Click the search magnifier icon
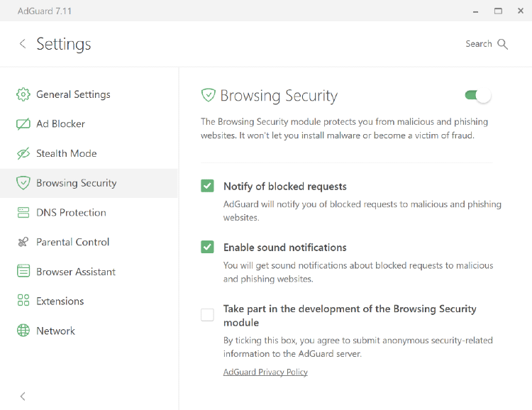The image size is (532, 410). tap(502, 44)
